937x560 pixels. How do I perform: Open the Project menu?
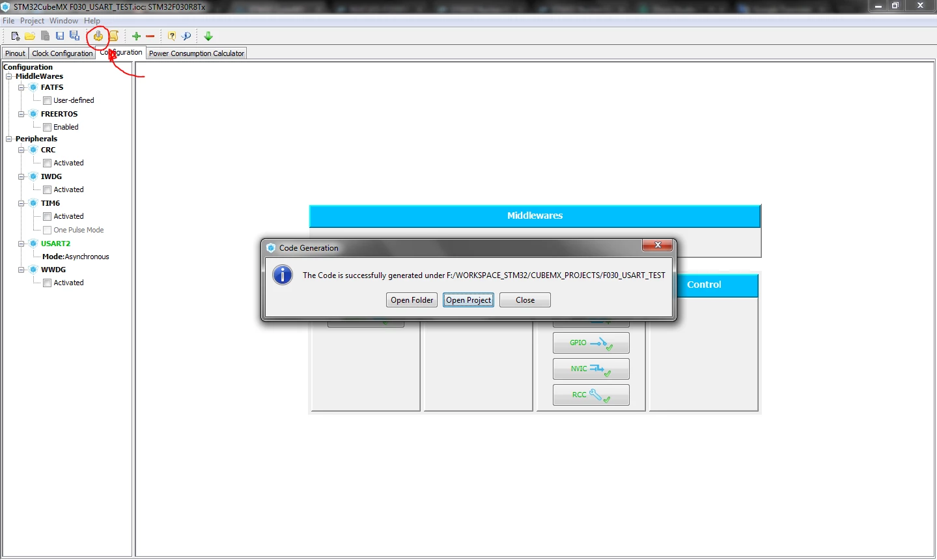[32, 21]
